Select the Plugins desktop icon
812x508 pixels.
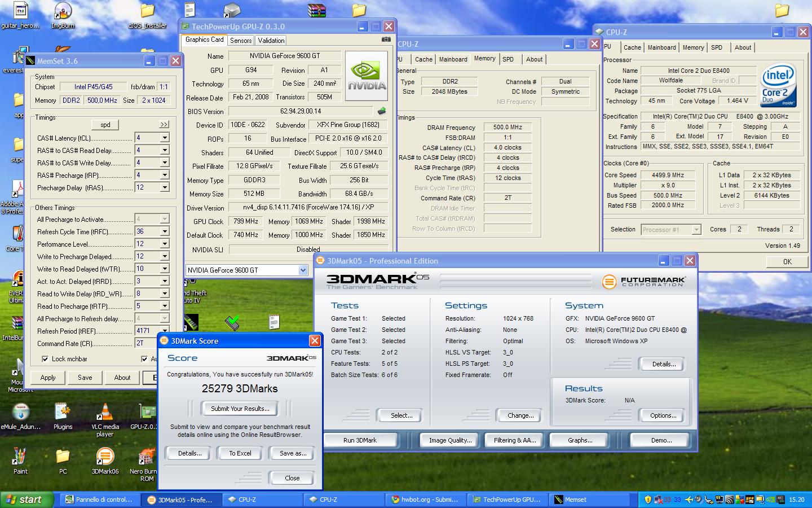pyautogui.click(x=63, y=417)
